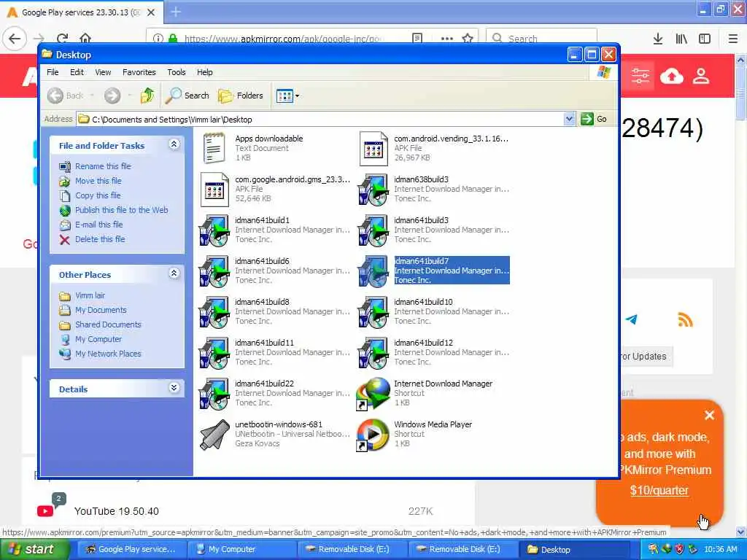Screen dimensions: 747x560
Task: Click Firefox reload icon
Action: (x=63, y=38)
